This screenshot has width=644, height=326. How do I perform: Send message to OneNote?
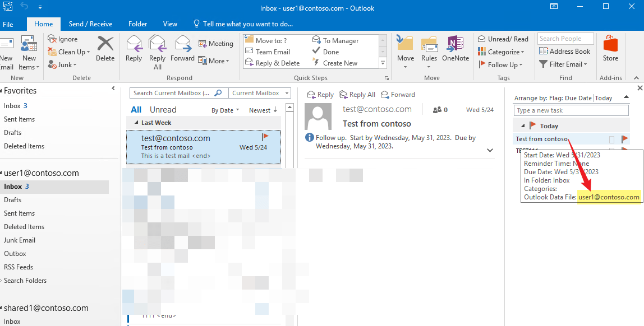[456, 48]
